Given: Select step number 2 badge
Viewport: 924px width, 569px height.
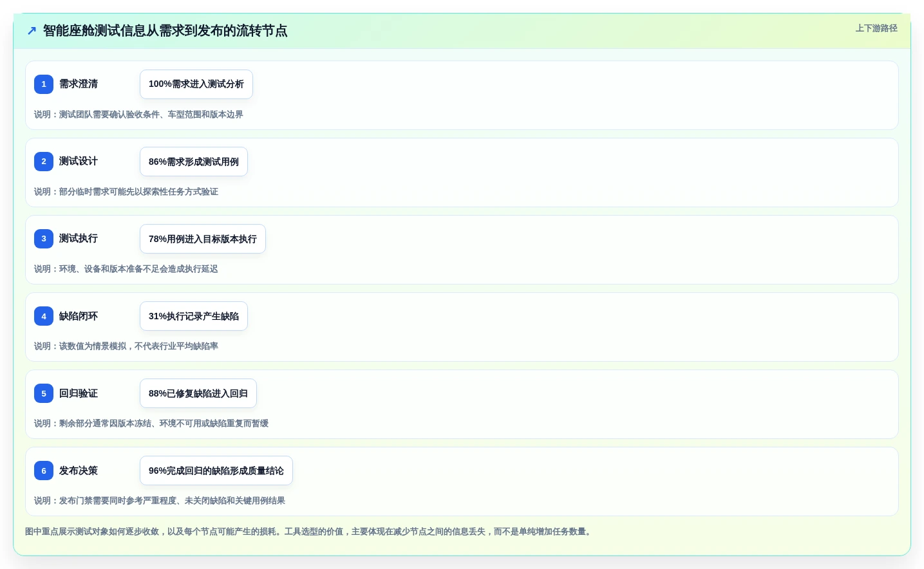Looking at the screenshot, I should tap(44, 162).
